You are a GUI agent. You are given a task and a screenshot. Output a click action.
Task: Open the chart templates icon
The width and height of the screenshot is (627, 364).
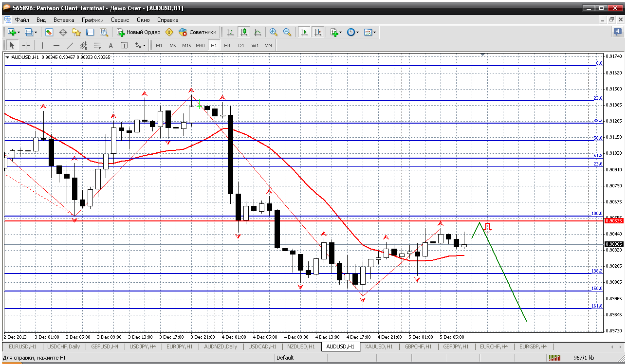[x=368, y=32]
